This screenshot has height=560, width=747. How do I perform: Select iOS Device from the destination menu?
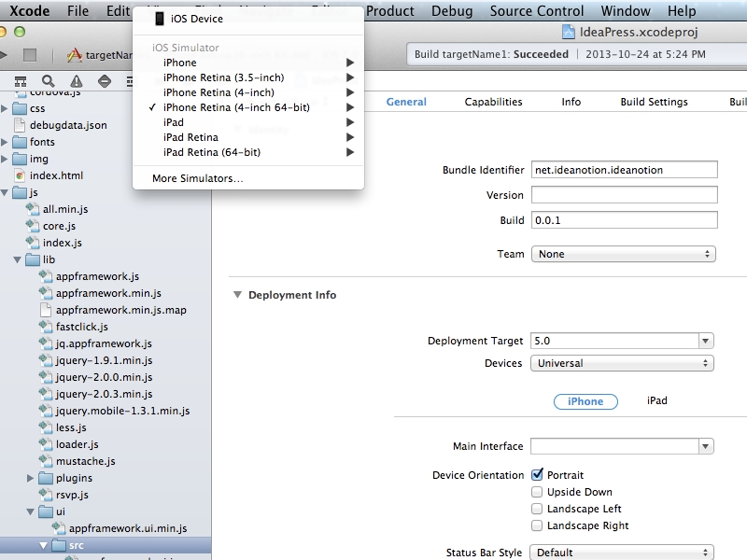pos(248,19)
